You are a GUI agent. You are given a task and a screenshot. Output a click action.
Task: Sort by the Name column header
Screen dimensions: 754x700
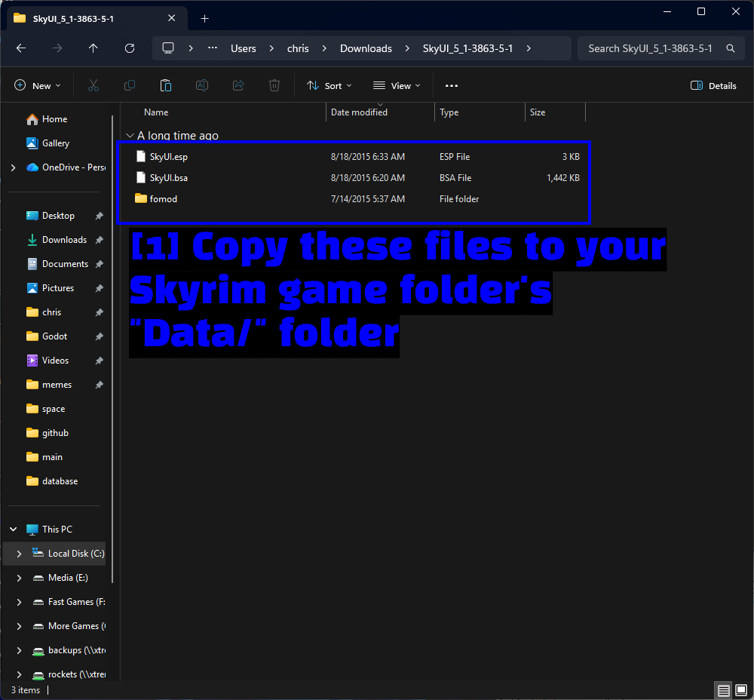click(156, 112)
